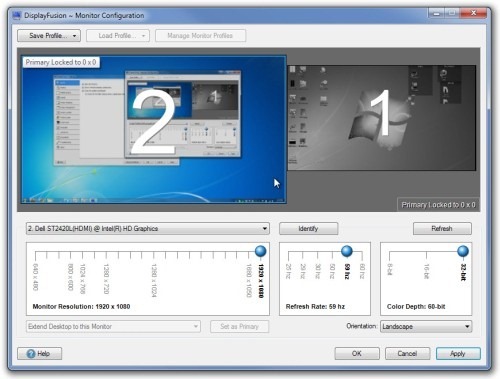This screenshot has height=379, width=500.
Task: Open Extend Desktop to this Monitor dropdown
Action: pyautogui.click(x=113, y=327)
